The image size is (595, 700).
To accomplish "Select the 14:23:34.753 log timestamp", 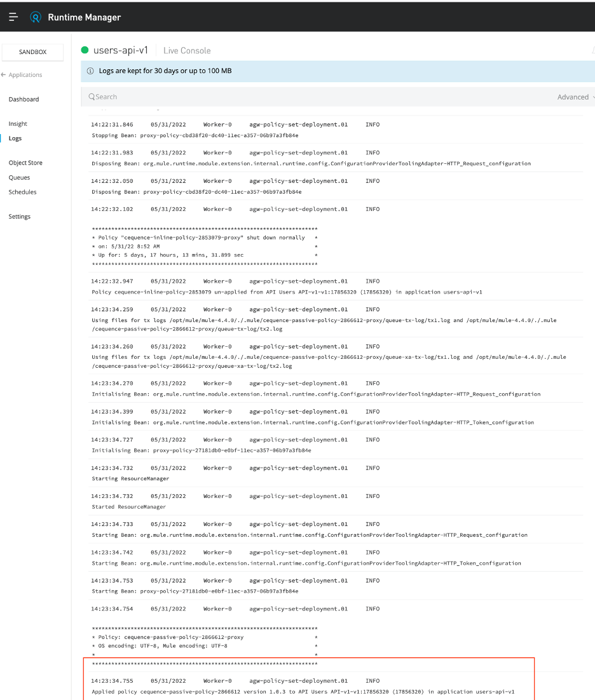I will click(x=112, y=581).
